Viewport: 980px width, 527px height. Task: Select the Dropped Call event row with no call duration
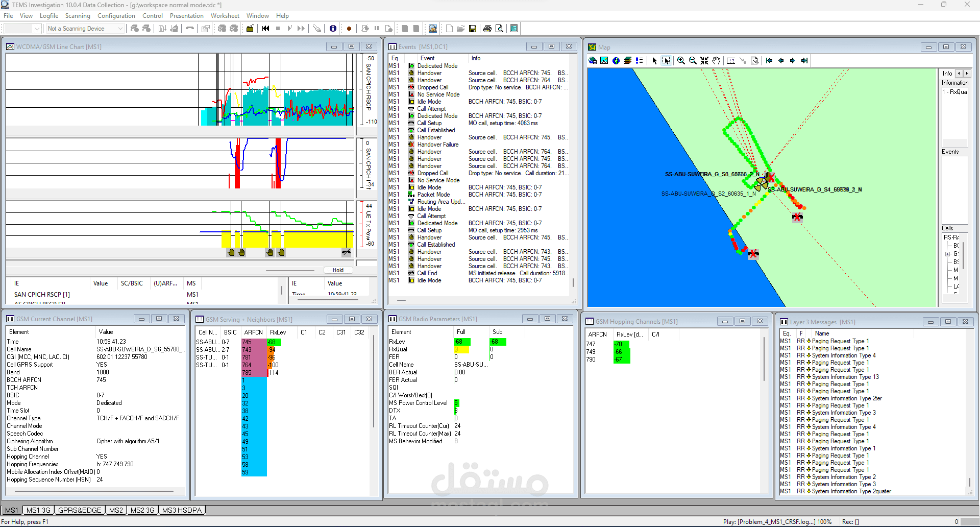432,87
